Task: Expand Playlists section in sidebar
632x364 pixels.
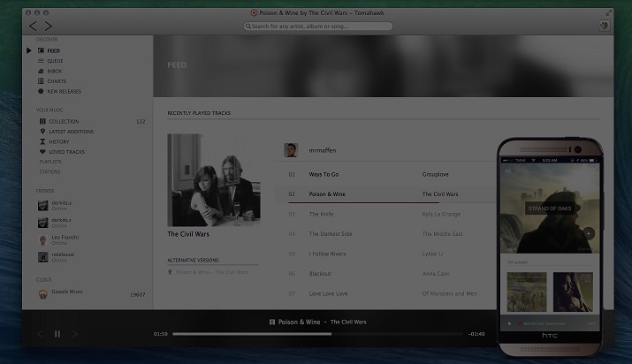Action: [50, 162]
